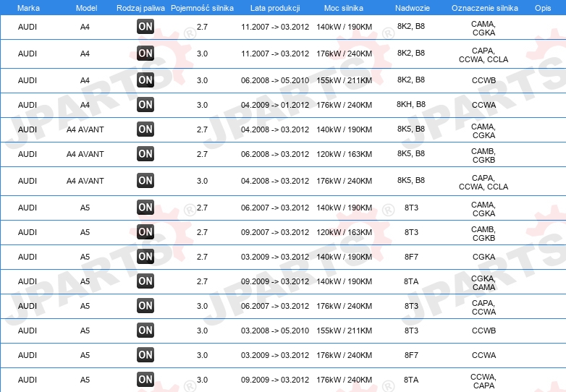Click 176kW / 240KM in the 8KH row
Viewport: 566px width, 392px height.
(x=344, y=105)
